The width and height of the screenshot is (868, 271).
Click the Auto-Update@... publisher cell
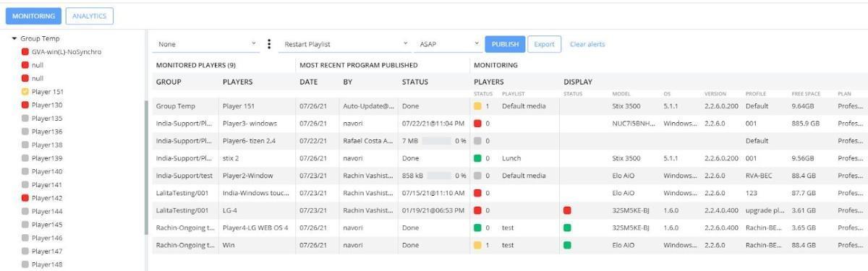pos(369,106)
